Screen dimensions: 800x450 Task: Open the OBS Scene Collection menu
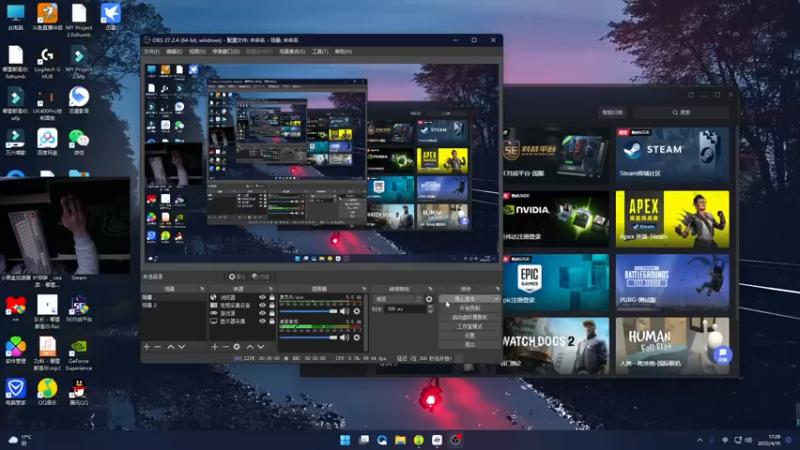(292, 52)
